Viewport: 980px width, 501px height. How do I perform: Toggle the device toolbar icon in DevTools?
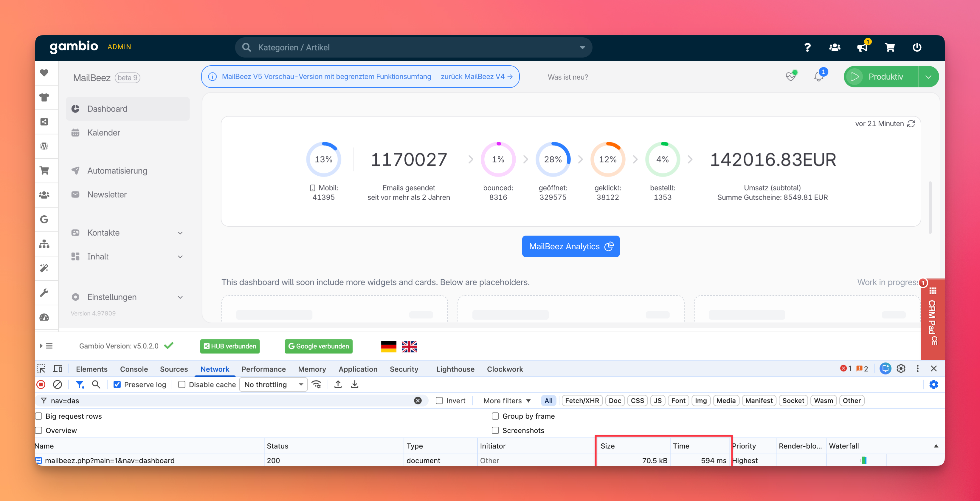pyautogui.click(x=58, y=369)
